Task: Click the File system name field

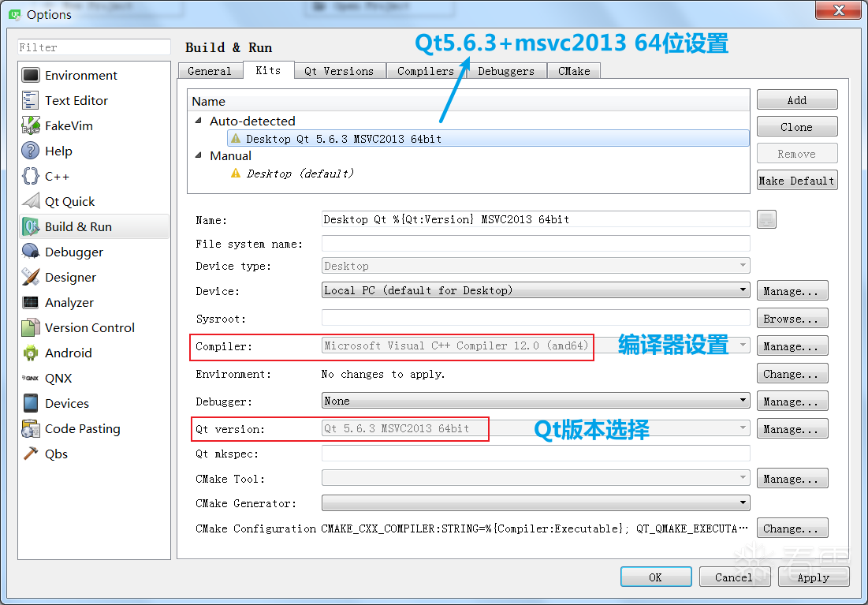Action: point(535,243)
